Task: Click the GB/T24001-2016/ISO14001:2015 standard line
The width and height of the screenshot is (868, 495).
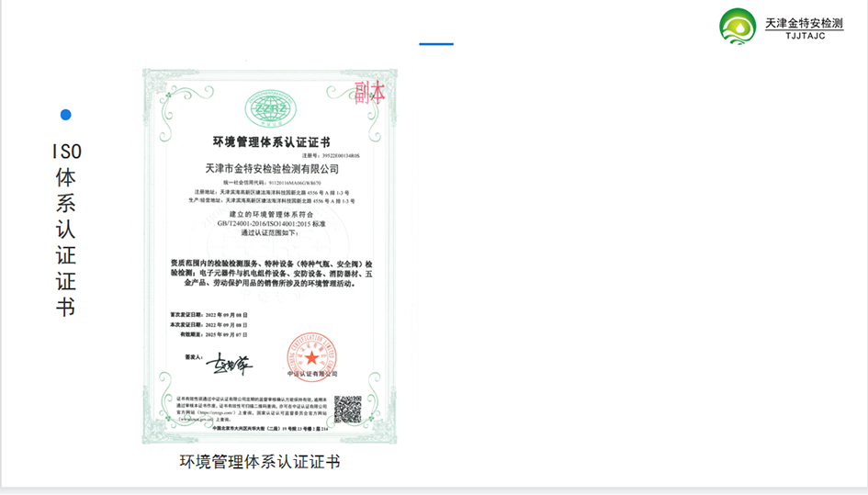Action: pyautogui.click(x=270, y=223)
